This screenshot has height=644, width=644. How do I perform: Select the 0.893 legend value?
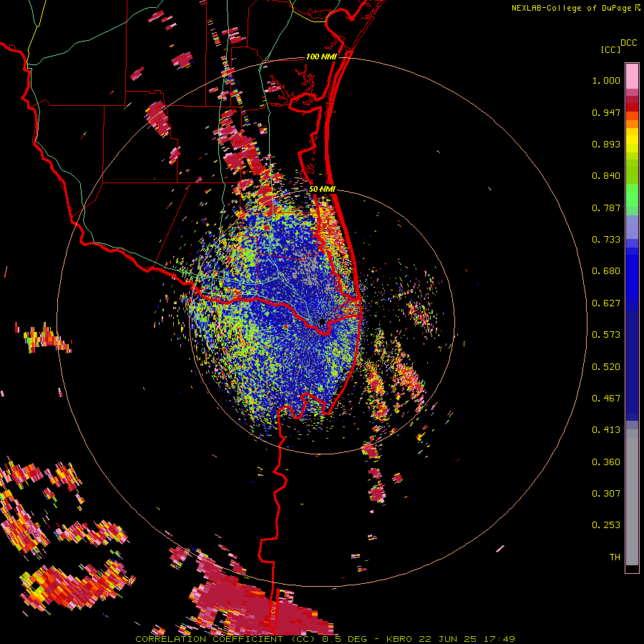click(x=606, y=144)
